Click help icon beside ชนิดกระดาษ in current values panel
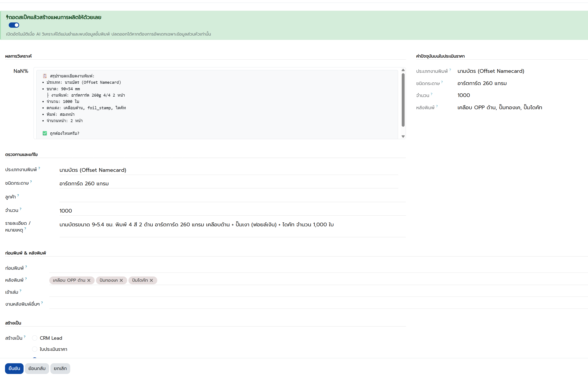The image size is (588, 377). 442,82
